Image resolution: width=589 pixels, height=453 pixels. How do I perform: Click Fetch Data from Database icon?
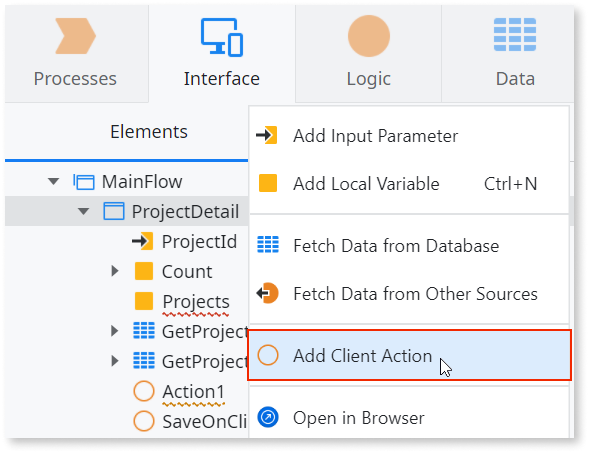tap(268, 245)
